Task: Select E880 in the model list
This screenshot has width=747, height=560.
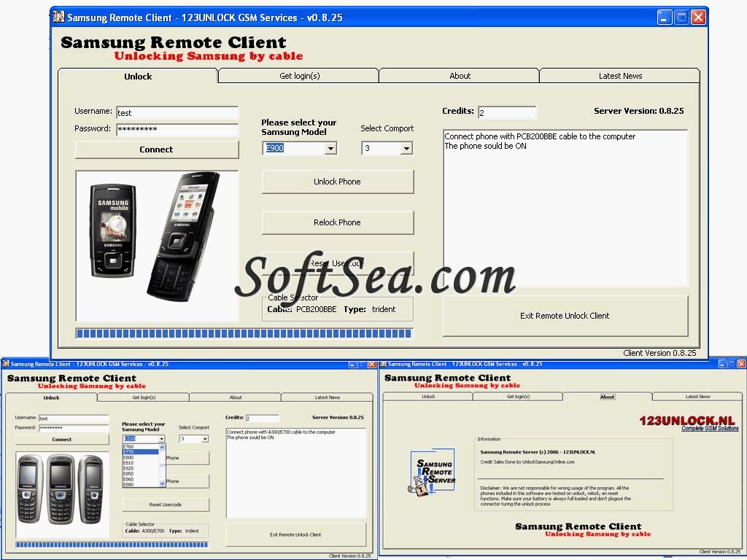Action: (x=141, y=484)
